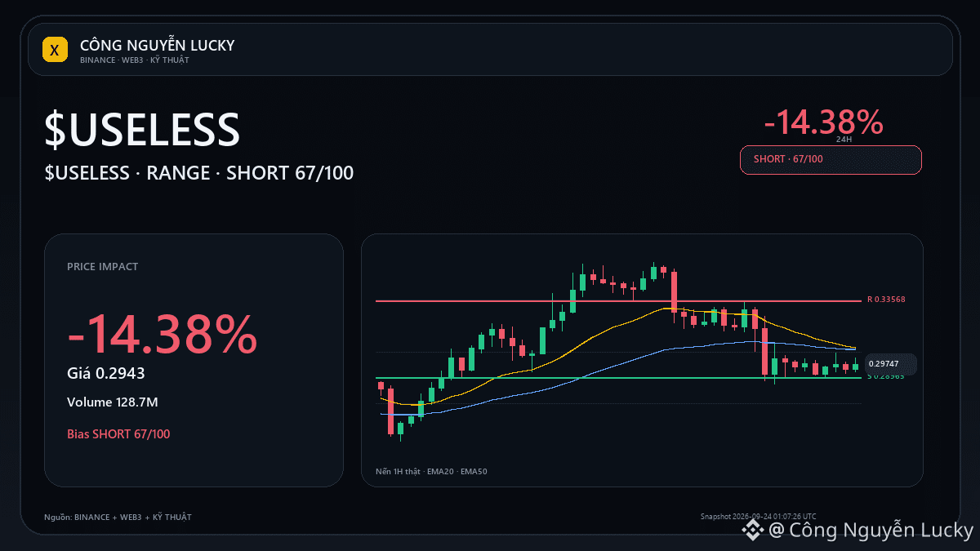Click the Nguồn: BINANCE + WEB3 footer text
The width and height of the screenshot is (980, 551).
point(118,517)
